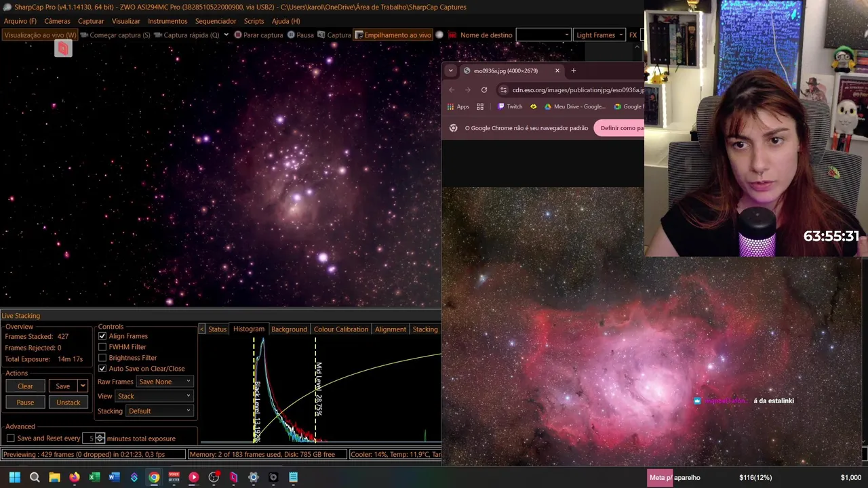Toggle Empilhamento ao vivo live stacking
This screenshot has height=488, width=868.
point(393,35)
